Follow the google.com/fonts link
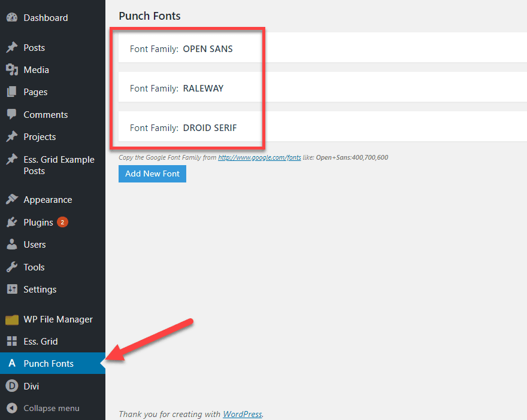 [259, 158]
